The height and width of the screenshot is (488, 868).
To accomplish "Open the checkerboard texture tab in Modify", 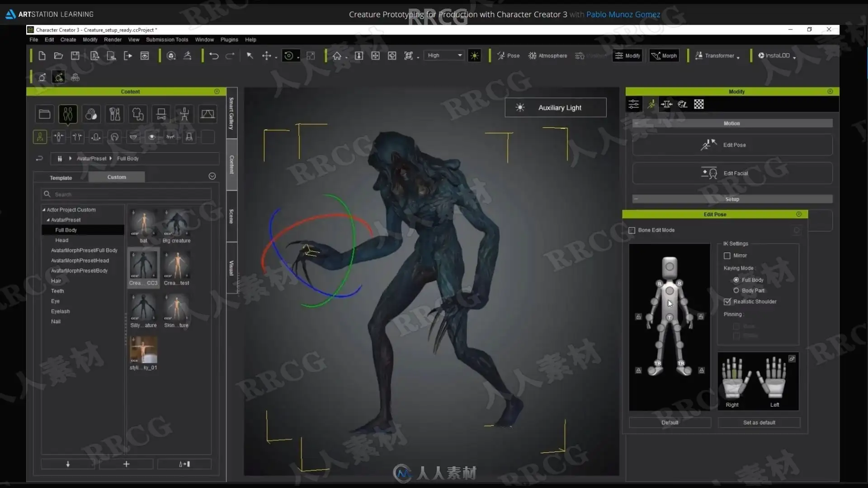I will click(x=699, y=104).
